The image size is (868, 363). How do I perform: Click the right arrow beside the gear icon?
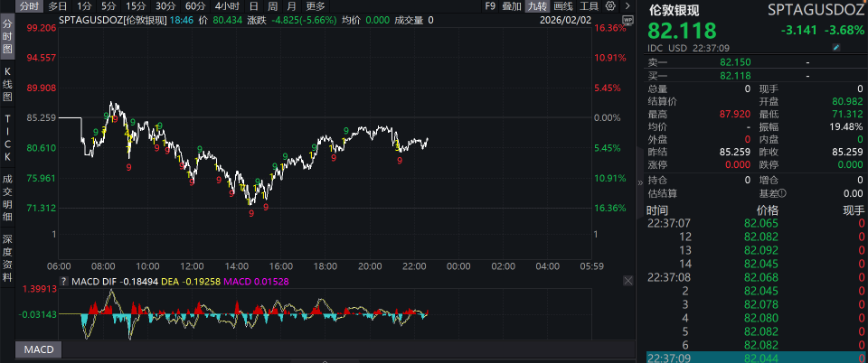627,6
